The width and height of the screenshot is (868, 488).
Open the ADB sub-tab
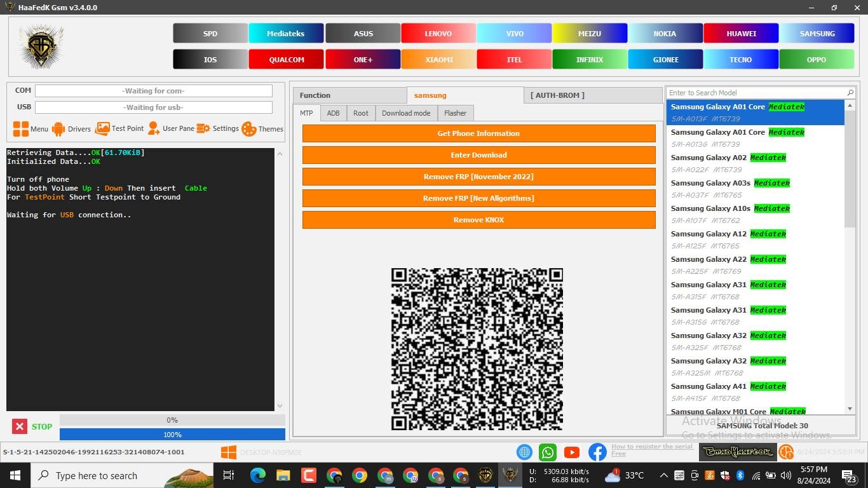(x=333, y=113)
